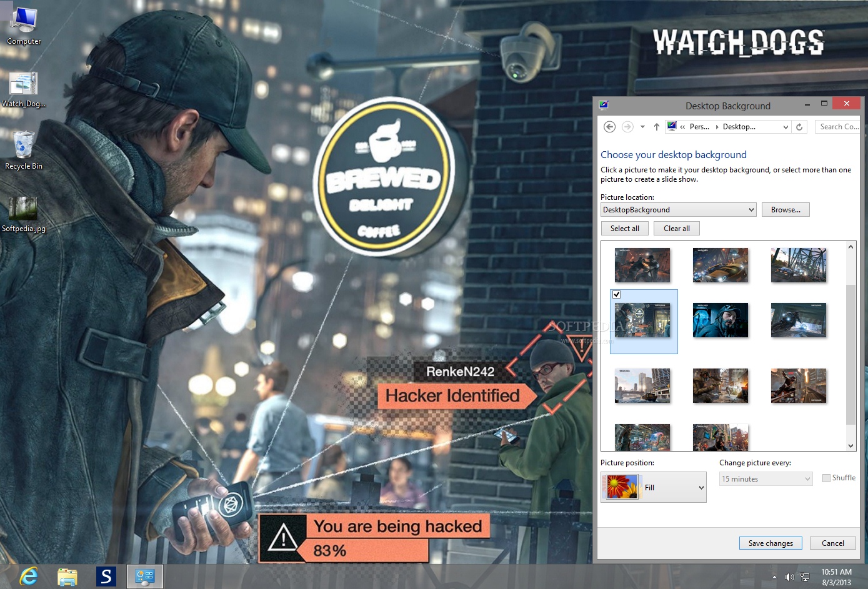Select second partially visible bottom-row wallpaper

721,437
